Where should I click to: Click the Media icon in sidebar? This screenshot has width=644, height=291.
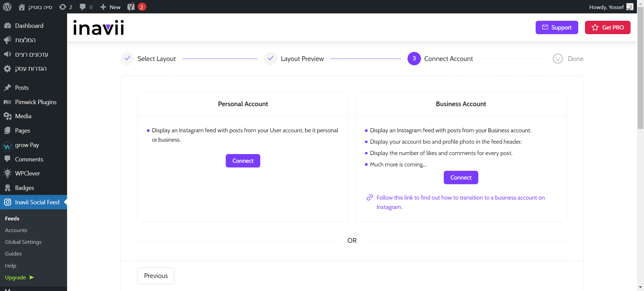7,116
